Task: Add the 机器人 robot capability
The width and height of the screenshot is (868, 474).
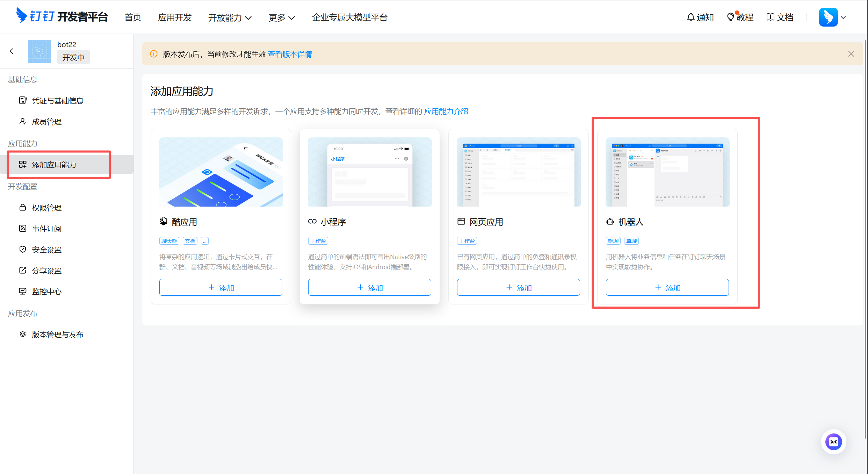Action: pyautogui.click(x=667, y=287)
